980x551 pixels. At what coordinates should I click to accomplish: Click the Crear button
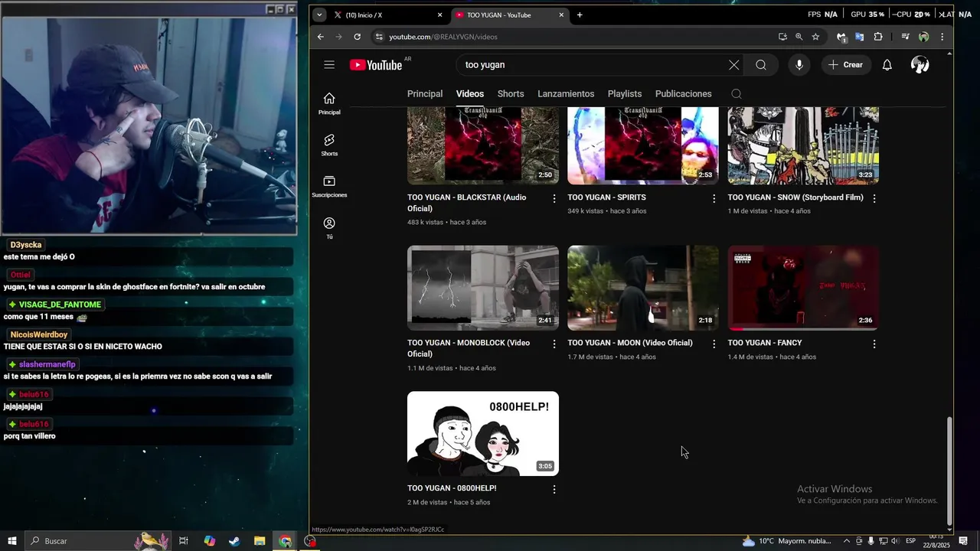tap(845, 65)
